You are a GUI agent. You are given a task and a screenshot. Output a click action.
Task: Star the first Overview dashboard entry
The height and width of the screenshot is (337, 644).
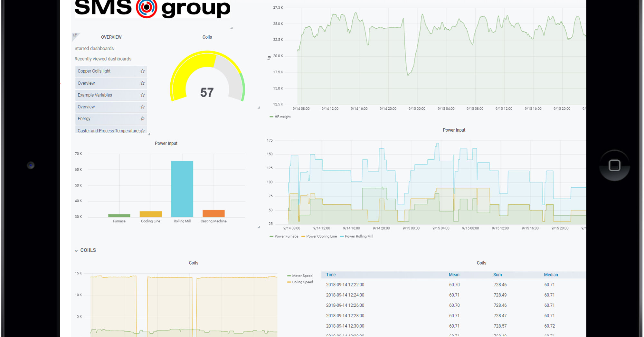143,83
